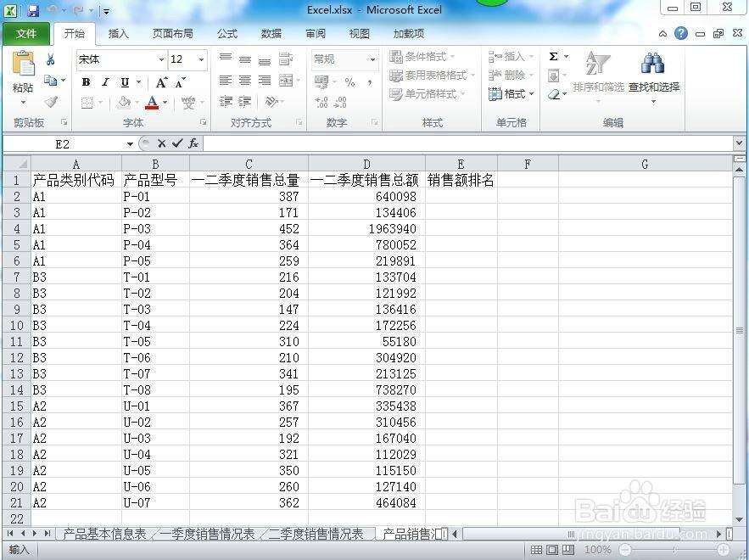Open Conditional Formatting (条件格式)
Viewport: 749px width, 560px height.
point(422,57)
